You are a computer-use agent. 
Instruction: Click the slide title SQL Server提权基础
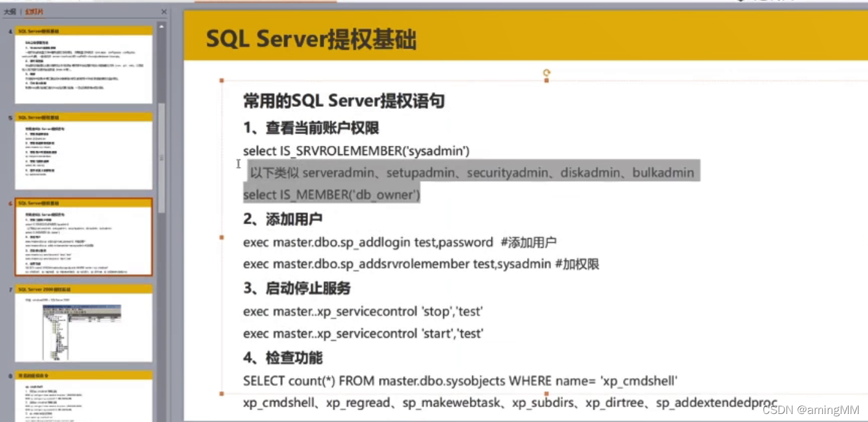[311, 39]
